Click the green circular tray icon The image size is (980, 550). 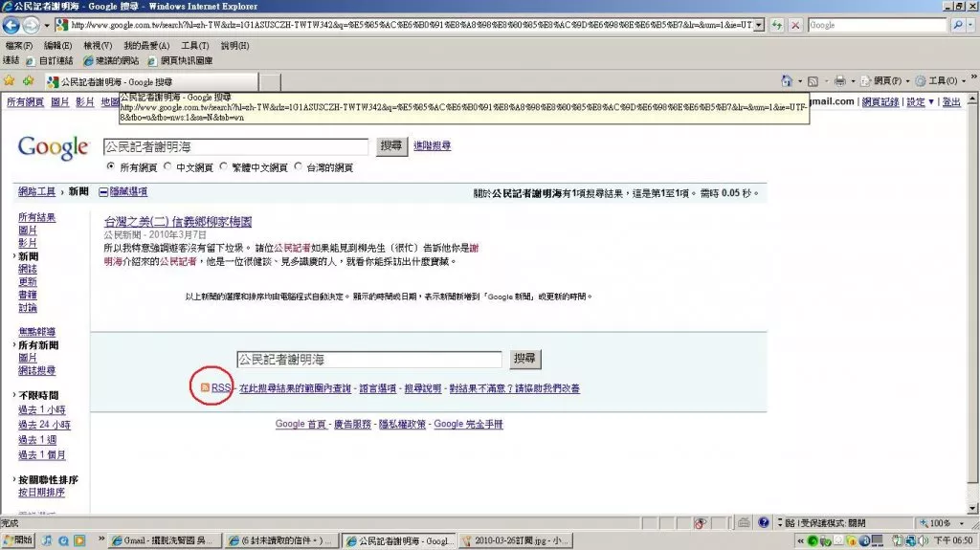click(813, 540)
